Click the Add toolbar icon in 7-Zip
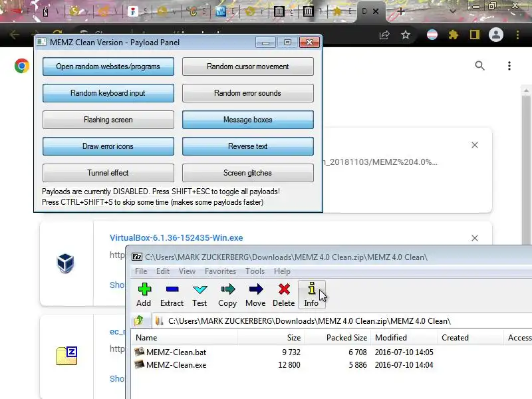The image size is (532, 399). [144, 295]
